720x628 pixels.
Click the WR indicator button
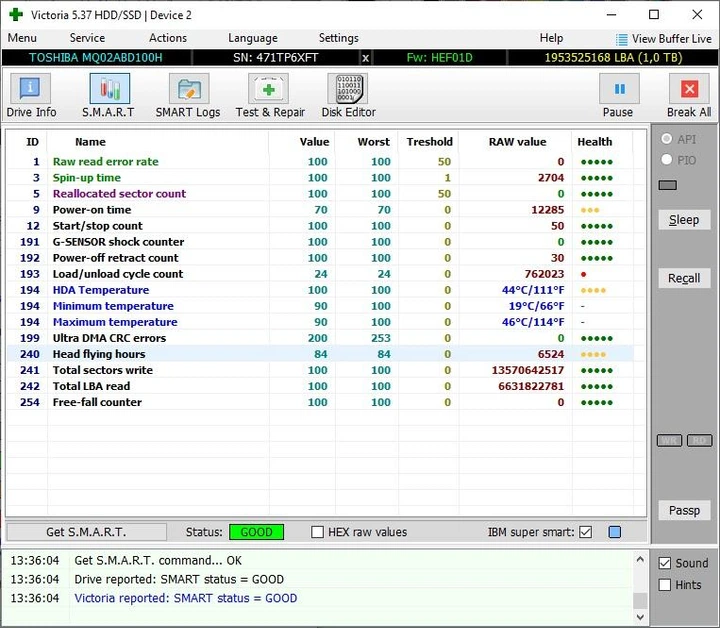click(x=669, y=441)
